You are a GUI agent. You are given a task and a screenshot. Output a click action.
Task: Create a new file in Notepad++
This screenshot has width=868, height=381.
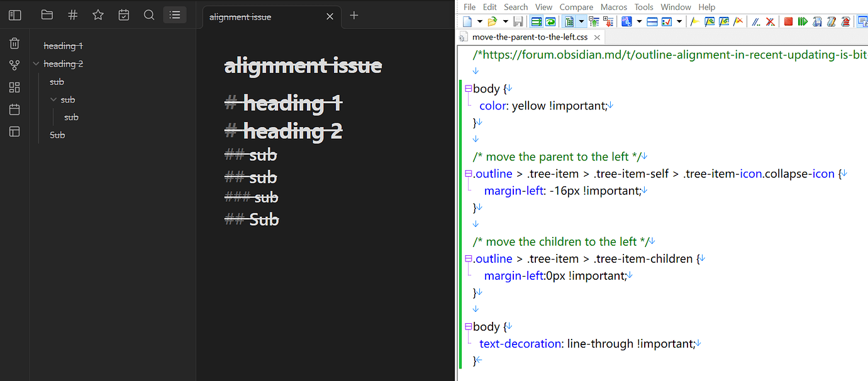pos(467,21)
